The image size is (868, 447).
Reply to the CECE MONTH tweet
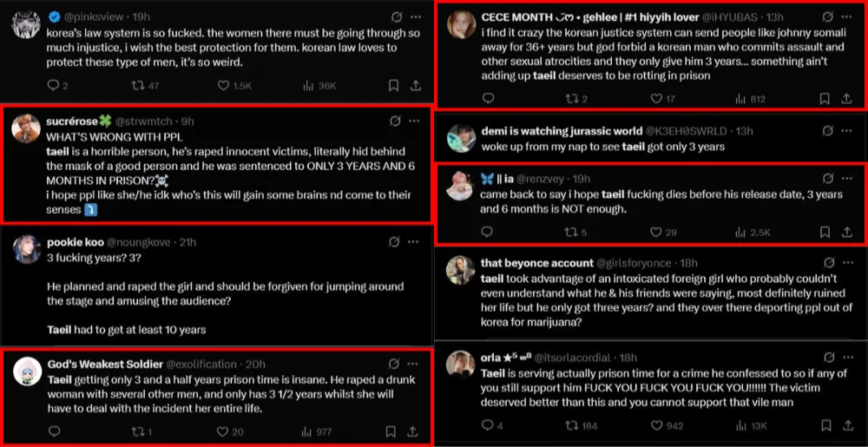487,99
